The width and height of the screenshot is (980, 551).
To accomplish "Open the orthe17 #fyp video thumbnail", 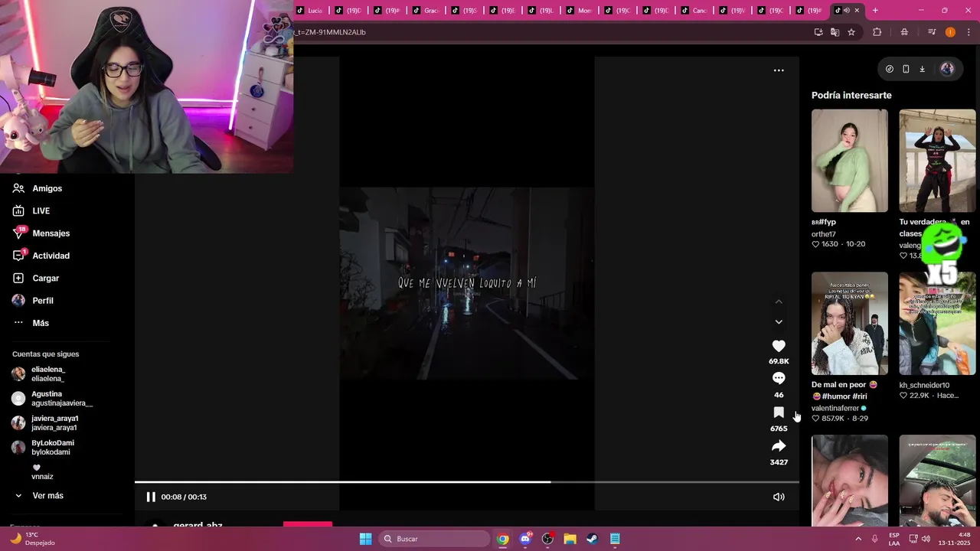I will click(850, 161).
